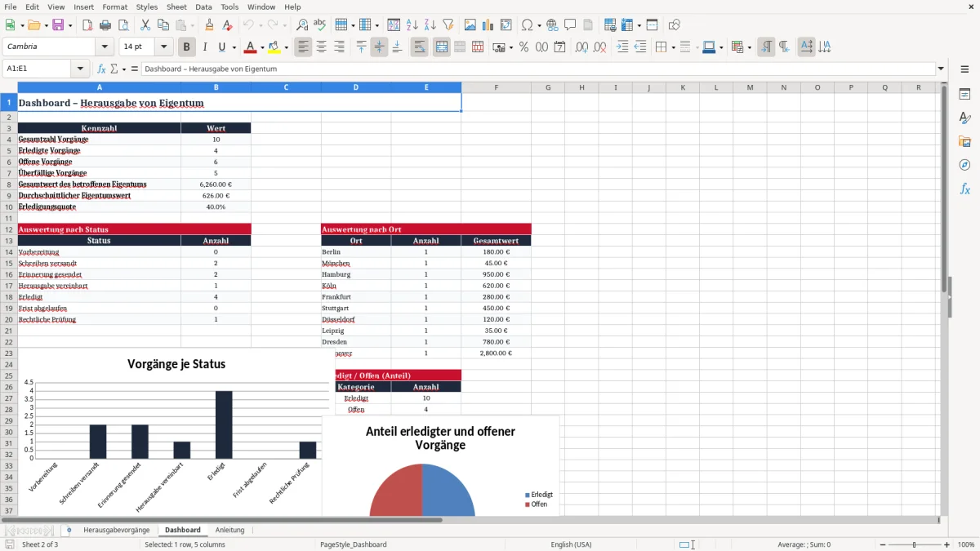Screen dimensions: 980x551
Task: Select column F header
Action: pyautogui.click(x=496, y=87)
